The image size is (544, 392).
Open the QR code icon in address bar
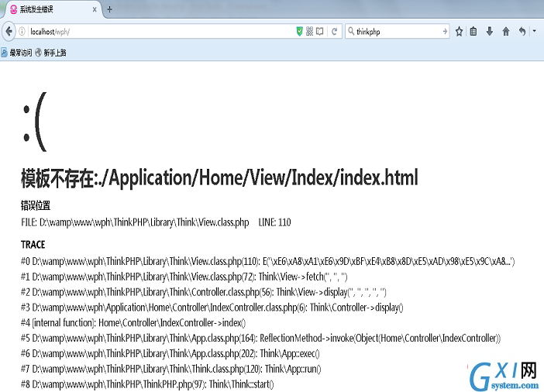[310, 32]
